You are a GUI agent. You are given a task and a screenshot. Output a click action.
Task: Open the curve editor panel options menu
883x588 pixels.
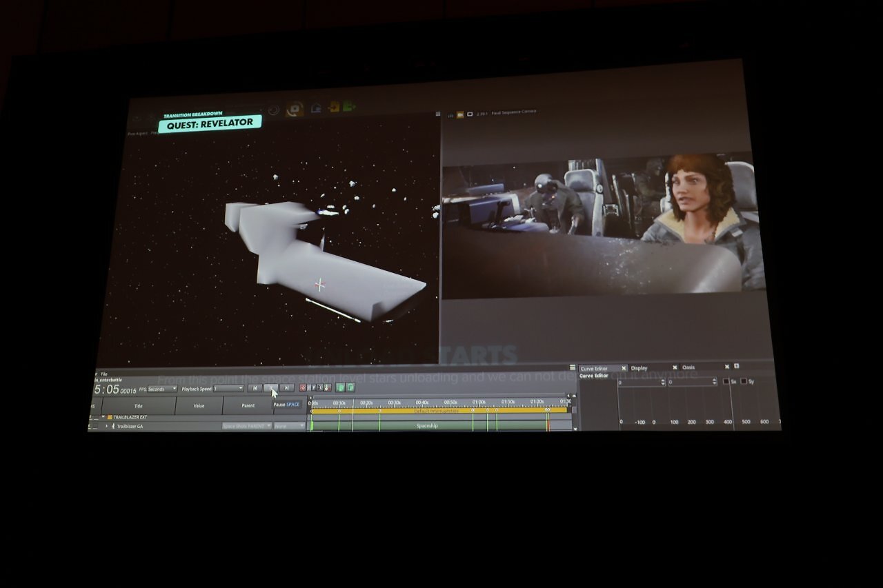573,367
